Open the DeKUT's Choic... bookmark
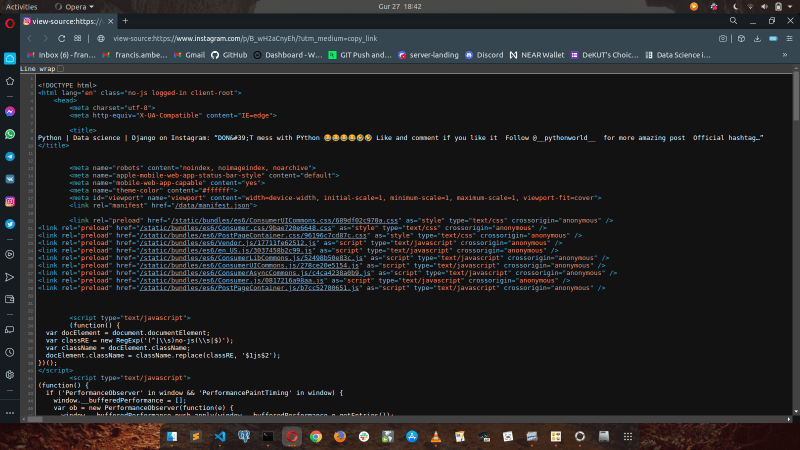 click(x=605, y=55)
